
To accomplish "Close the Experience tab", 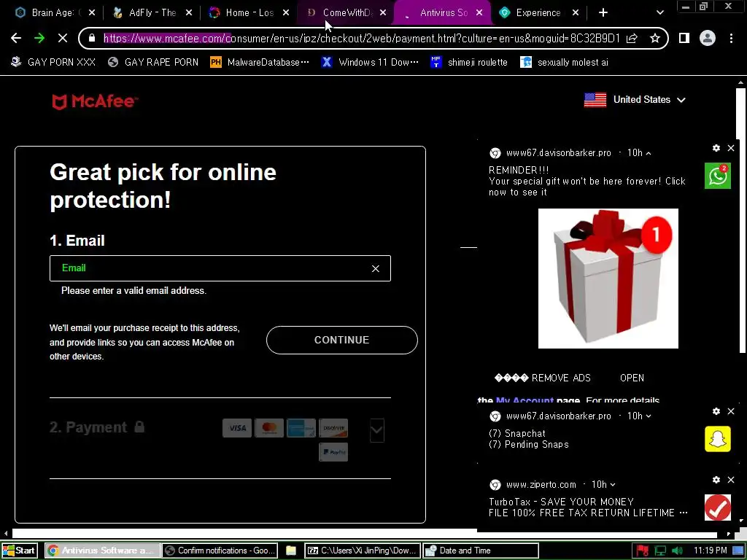I will tap(576, 13).
